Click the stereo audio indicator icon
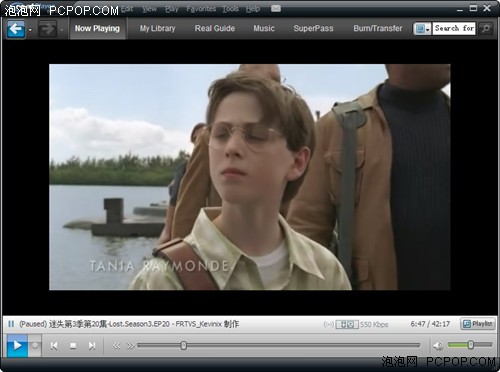The width and height of the screenshot is (500, 372). [x=347, y=324]
